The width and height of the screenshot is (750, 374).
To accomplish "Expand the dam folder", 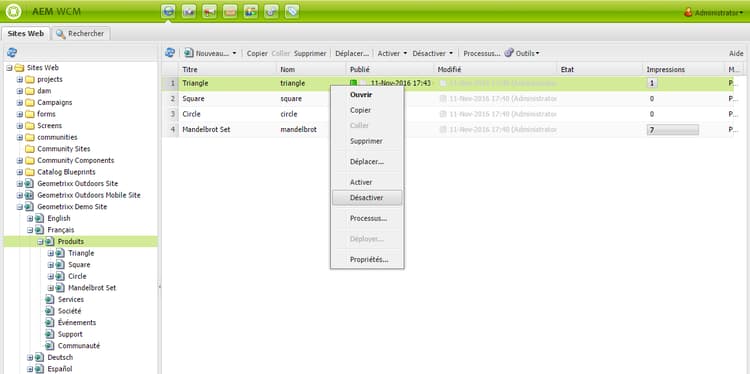I will click(20, 91).
